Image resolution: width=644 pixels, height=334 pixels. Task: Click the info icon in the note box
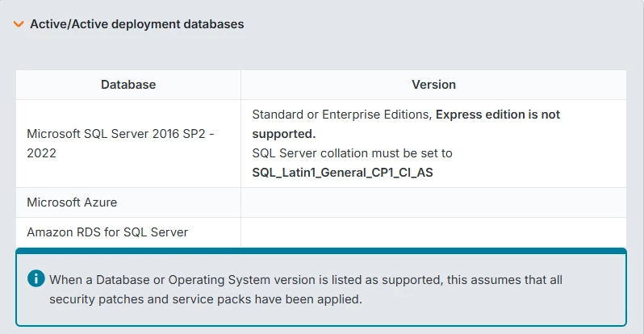(36, 278)
